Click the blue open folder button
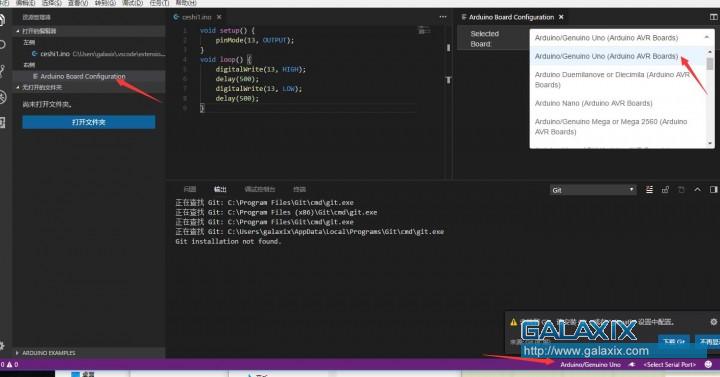Screen dimensions: 720x377 click(x=89, y=122)
